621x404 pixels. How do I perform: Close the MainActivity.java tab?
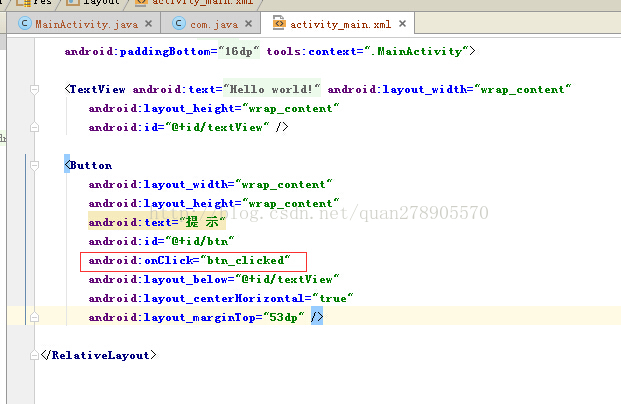click(149, 23)
